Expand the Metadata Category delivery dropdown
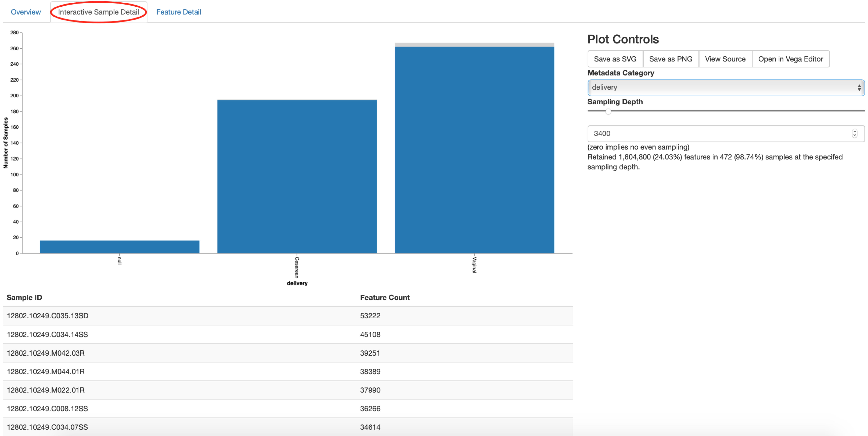The height and width of the screenshot is (436, 868). point(726,87)
